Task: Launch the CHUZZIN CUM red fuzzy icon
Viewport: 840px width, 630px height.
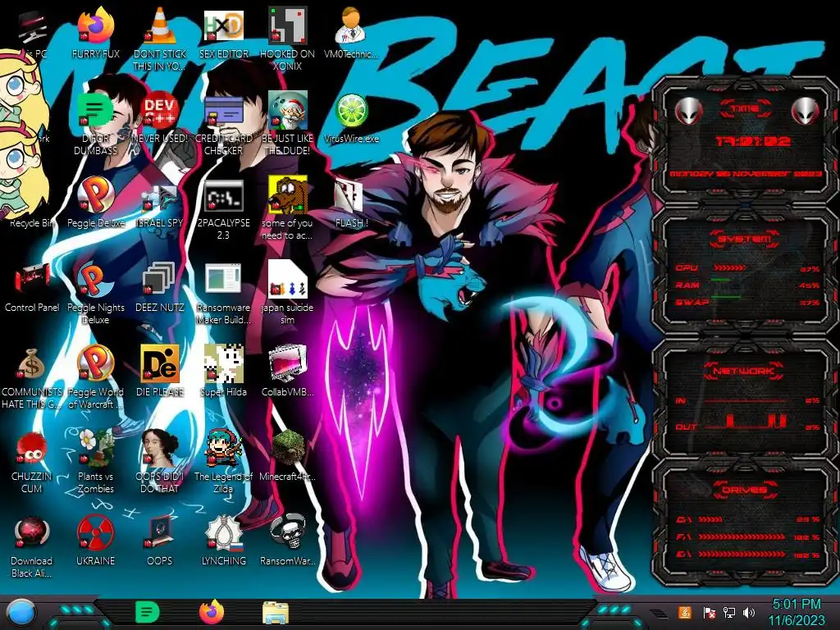Action: point(32,449)
